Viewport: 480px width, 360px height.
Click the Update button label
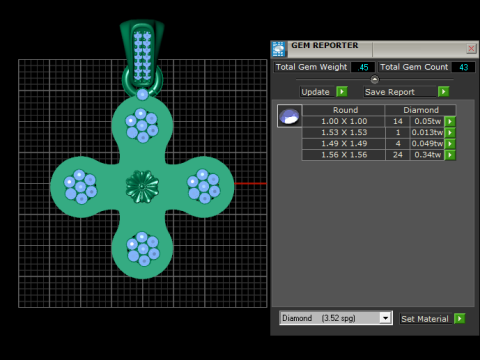[315, 92]
